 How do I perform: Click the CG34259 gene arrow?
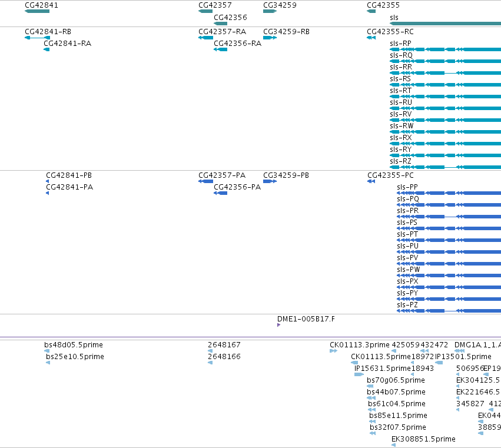270,11
